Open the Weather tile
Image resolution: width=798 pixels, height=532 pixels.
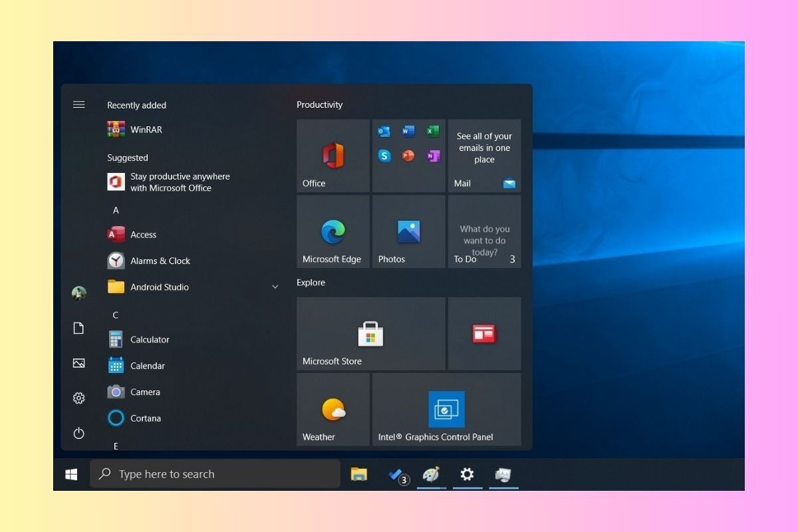point(333,410)
